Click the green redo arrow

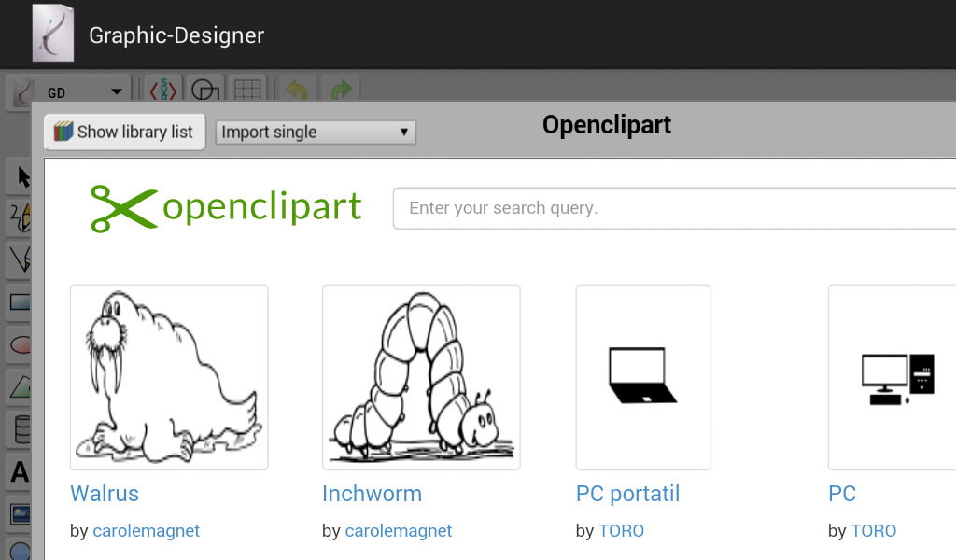(x=342, y=91)
